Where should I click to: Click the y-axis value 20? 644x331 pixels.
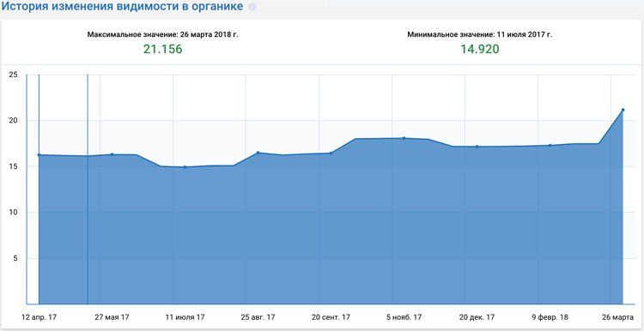[x=13, y=121]
